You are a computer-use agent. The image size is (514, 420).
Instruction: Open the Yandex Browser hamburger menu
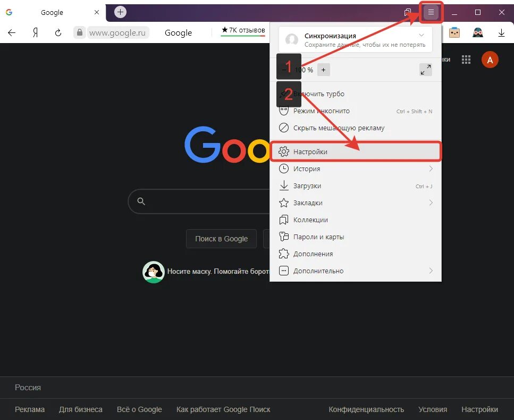[431, 12]
